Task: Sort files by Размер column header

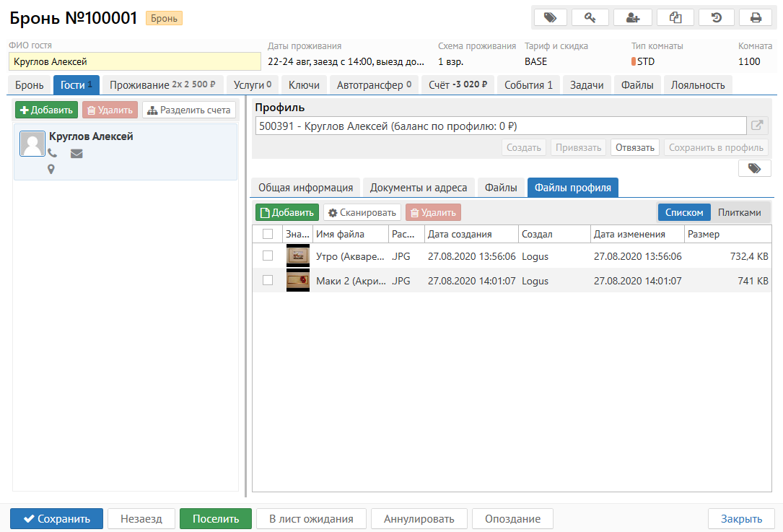Action: [704, 234]
